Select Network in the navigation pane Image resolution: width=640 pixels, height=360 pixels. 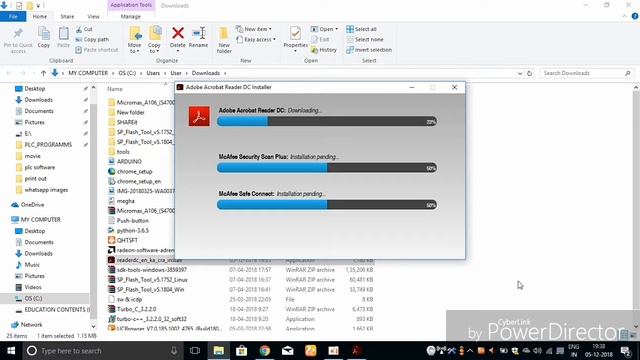pos(28,324)
